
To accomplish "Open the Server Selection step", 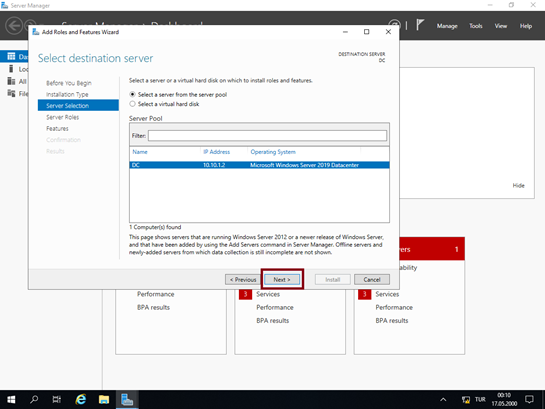I will coord(78,105).
